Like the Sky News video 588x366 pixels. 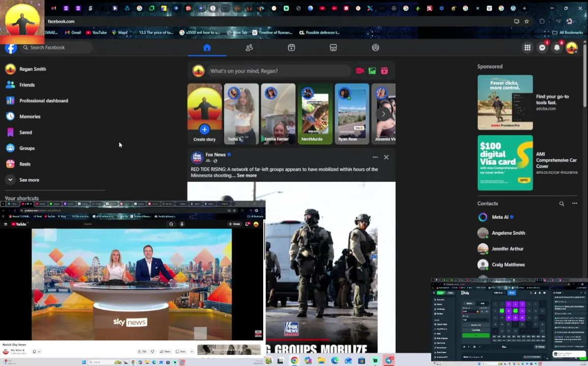coord(142,352)
